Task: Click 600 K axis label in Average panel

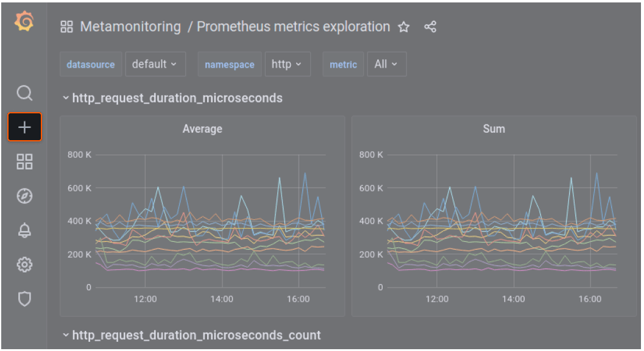Action: 80,188
